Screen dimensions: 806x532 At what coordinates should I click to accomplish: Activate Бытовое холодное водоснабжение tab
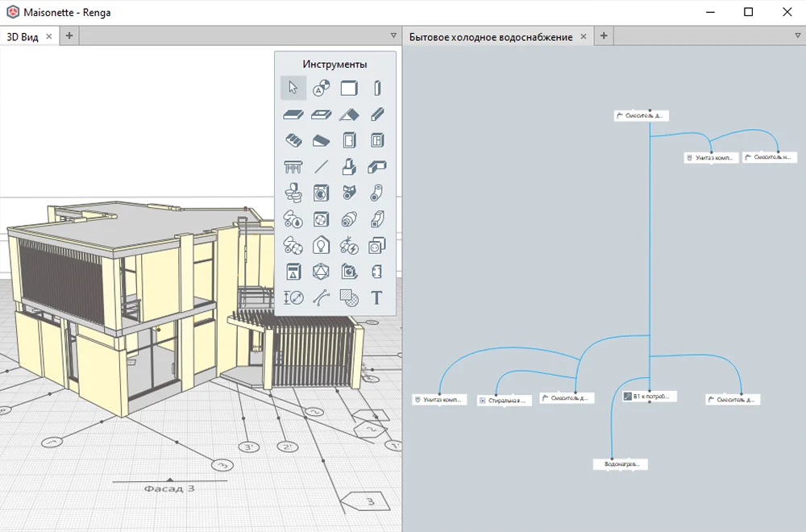click(x=491, y=36)
